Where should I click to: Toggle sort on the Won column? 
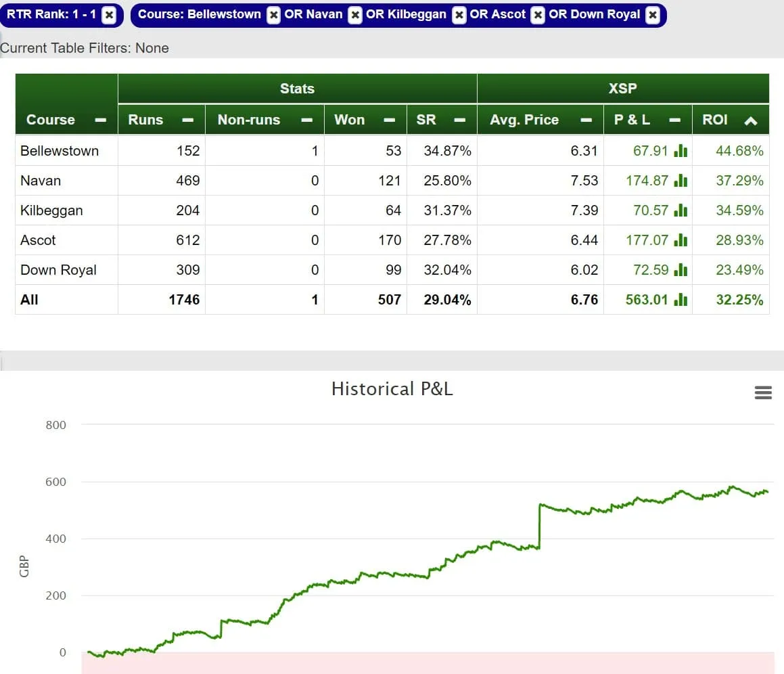[x=390, y=120]
